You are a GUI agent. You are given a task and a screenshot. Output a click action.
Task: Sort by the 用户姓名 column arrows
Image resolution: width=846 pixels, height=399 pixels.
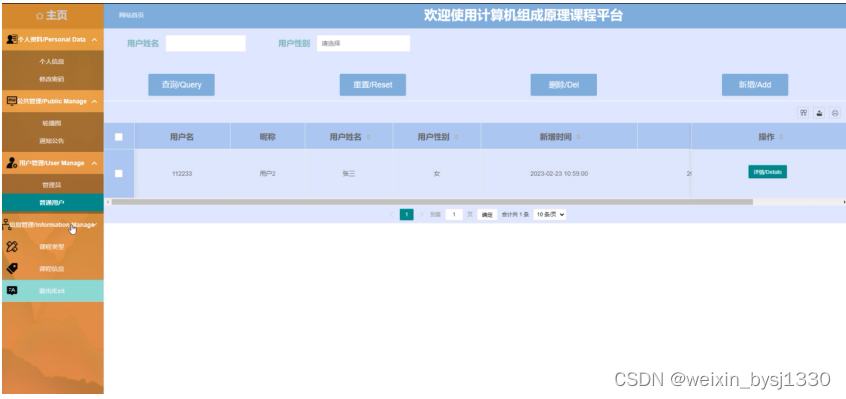point(369,137)
